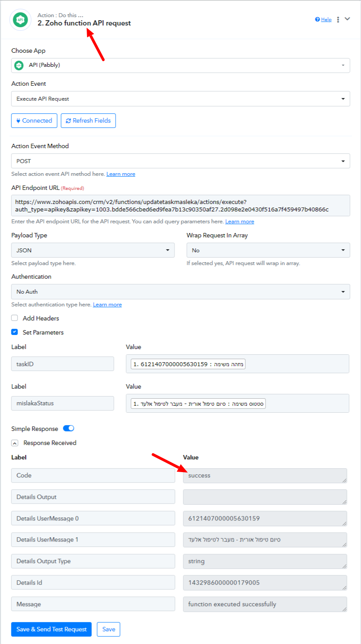361x644 pixels.
Task: Click the small API (Pabbly) app icon
Action: coord(19,65)
